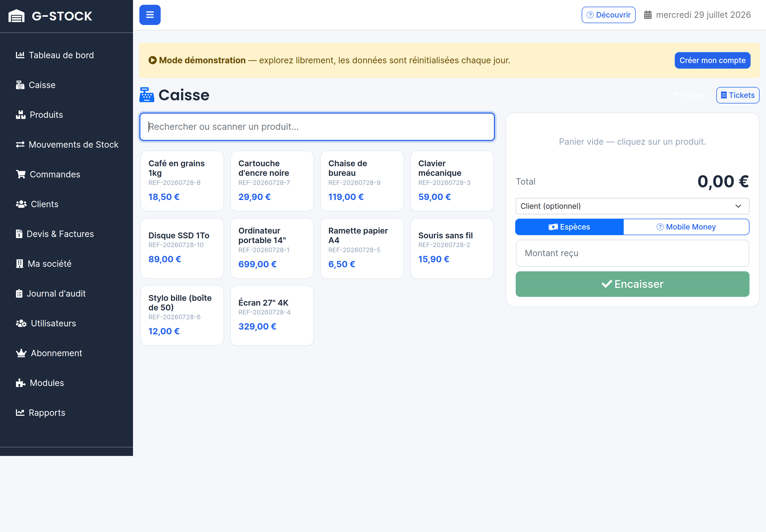Click the Modules puzzle icon
Image resolution: width=766 pixels, height=532 pixels.
click(21, 383)
